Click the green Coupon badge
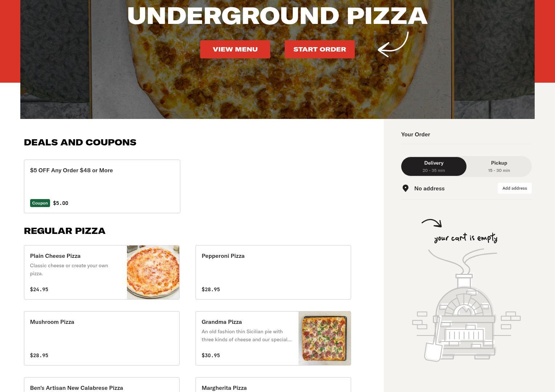Screen dimensions: 555x392 point(40,203)
